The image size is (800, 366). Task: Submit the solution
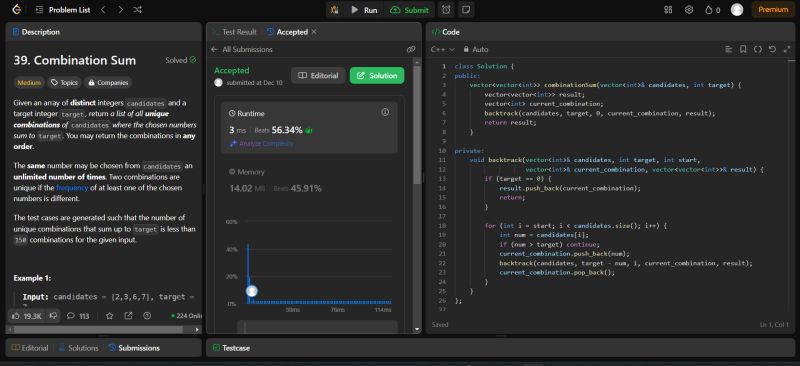pos(409,10)
